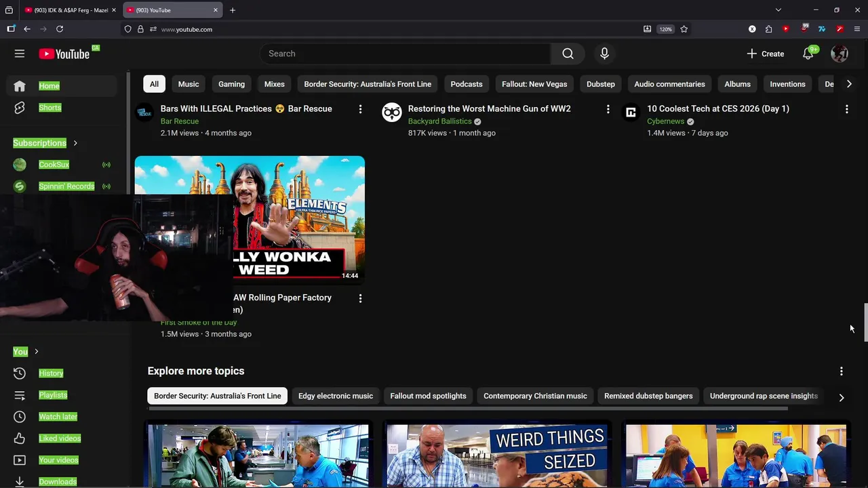Start voice search with the microphone icon

point(604,54)
